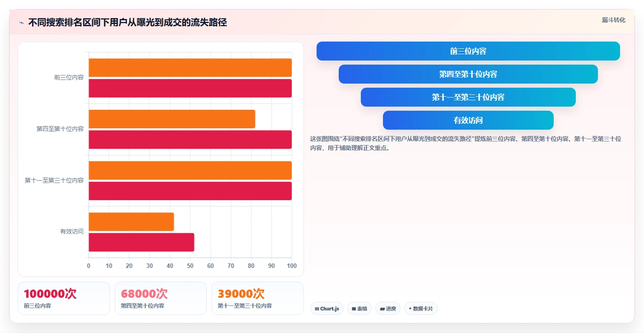Click the chart y-axis label 有效访问
644x333 pixels.
point(72,232)
